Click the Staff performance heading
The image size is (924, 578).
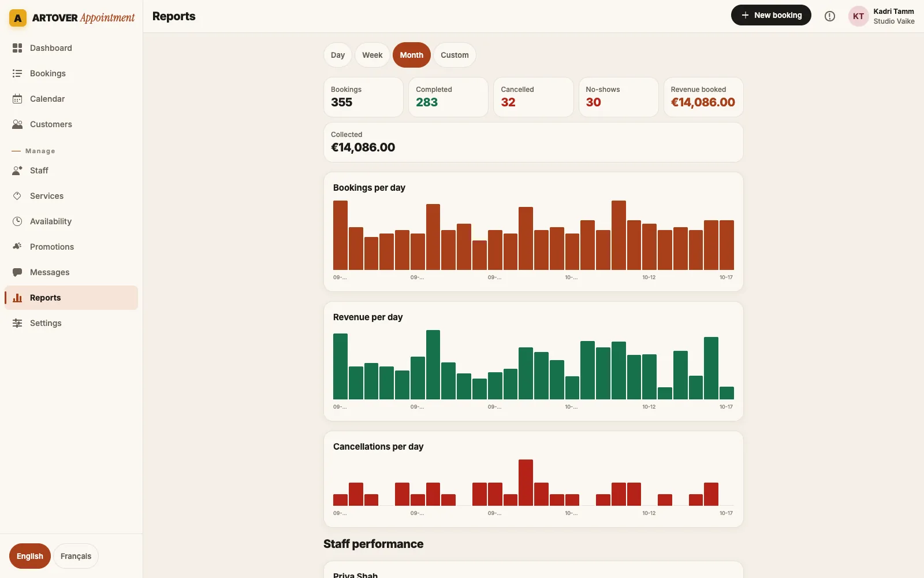tap(373, 544)
